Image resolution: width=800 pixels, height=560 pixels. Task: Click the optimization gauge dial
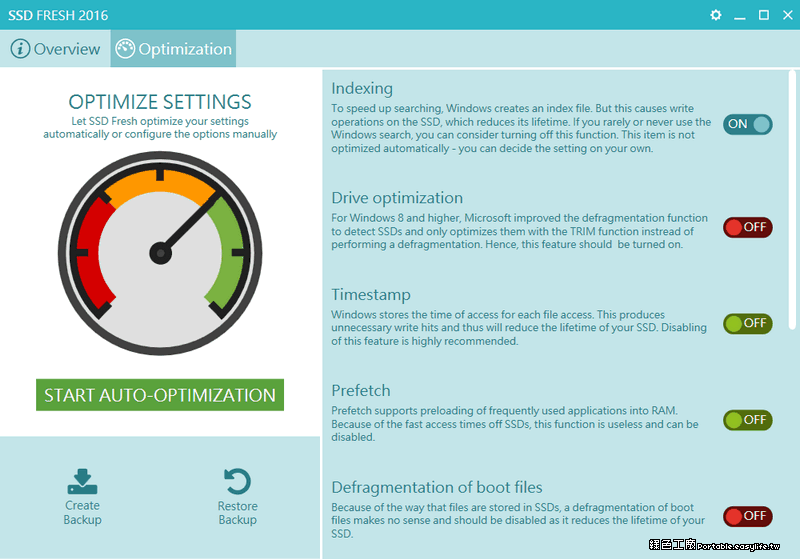pyautogui.click(x=160, y=253)
